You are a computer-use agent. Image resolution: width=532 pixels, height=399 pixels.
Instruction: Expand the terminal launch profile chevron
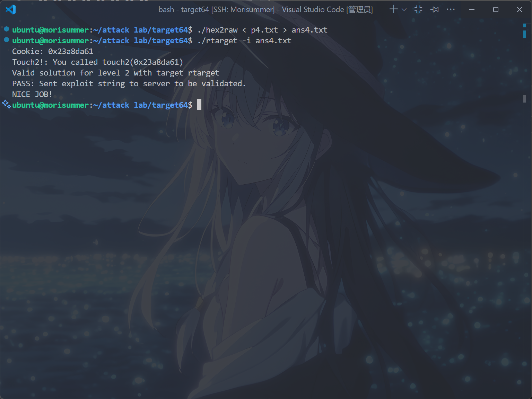[404, 10]
